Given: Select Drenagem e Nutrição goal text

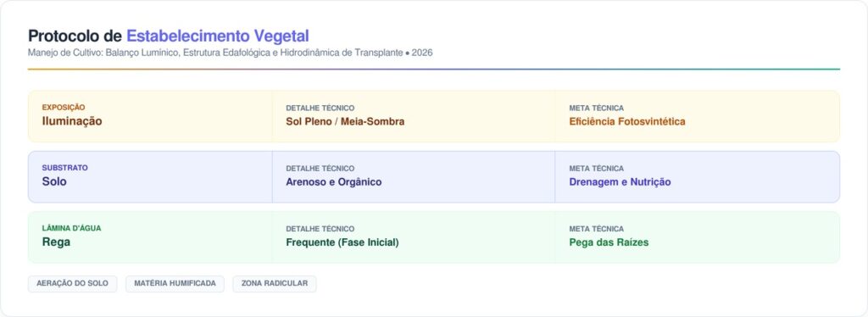Looking at the screenshot, I should pyautogui.click(x=620, y=182).
